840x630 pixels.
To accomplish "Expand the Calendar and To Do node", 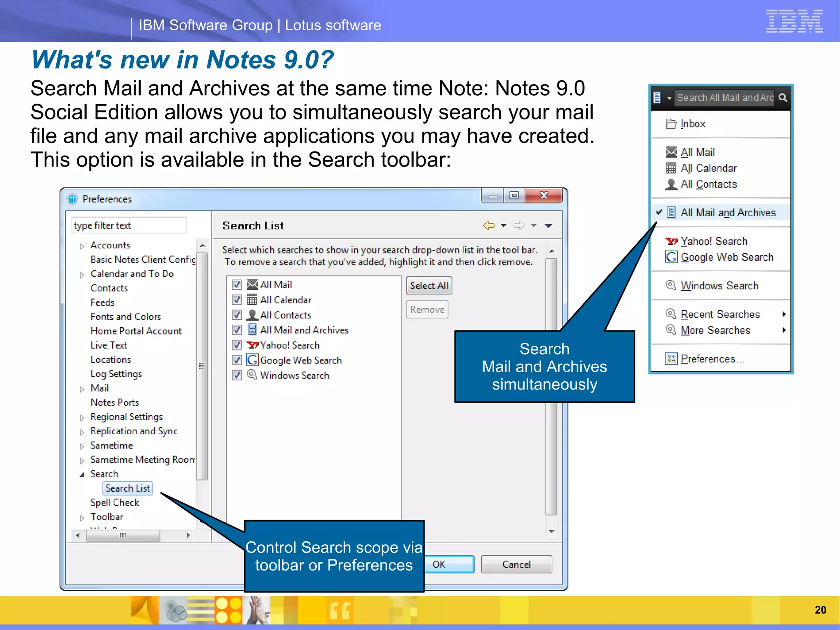I will (82, 275).
